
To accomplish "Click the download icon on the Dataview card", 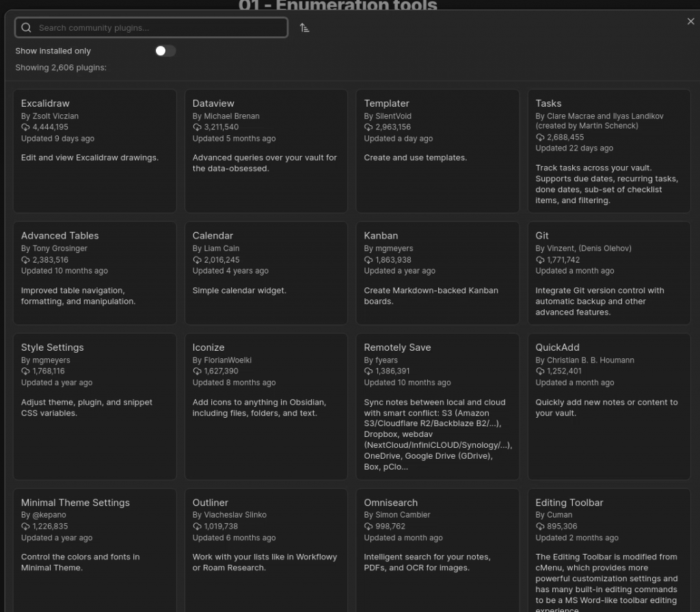I will [x=197, y=127].
